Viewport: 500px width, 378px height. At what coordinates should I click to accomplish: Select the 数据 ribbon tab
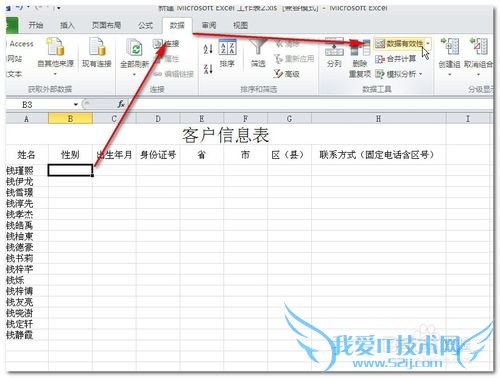[x=177, y=25]
